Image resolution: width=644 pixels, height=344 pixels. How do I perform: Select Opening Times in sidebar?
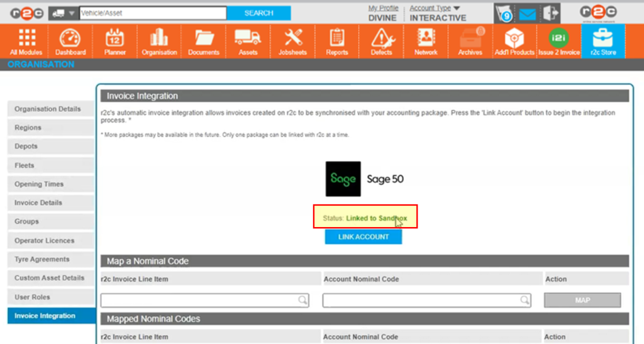[51, 184]
